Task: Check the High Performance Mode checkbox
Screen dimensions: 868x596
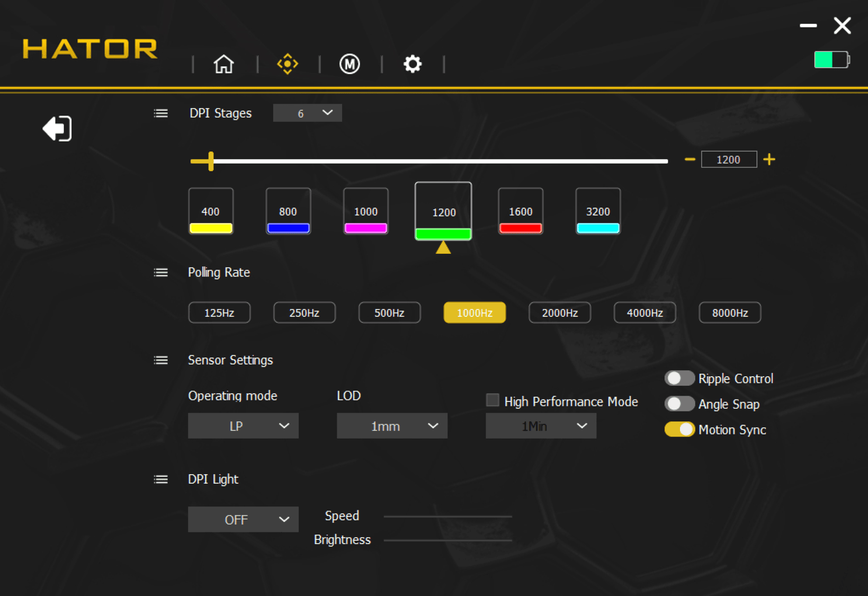Action: (x=493, y=401)
